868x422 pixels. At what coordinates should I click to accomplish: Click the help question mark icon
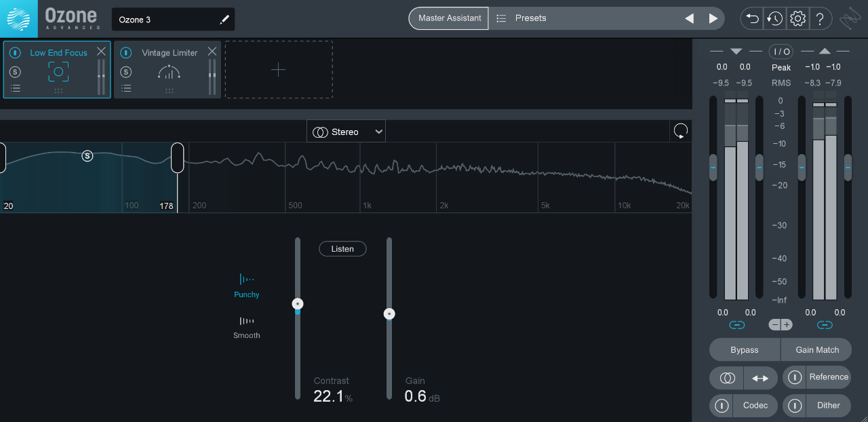tap(821, 19)
